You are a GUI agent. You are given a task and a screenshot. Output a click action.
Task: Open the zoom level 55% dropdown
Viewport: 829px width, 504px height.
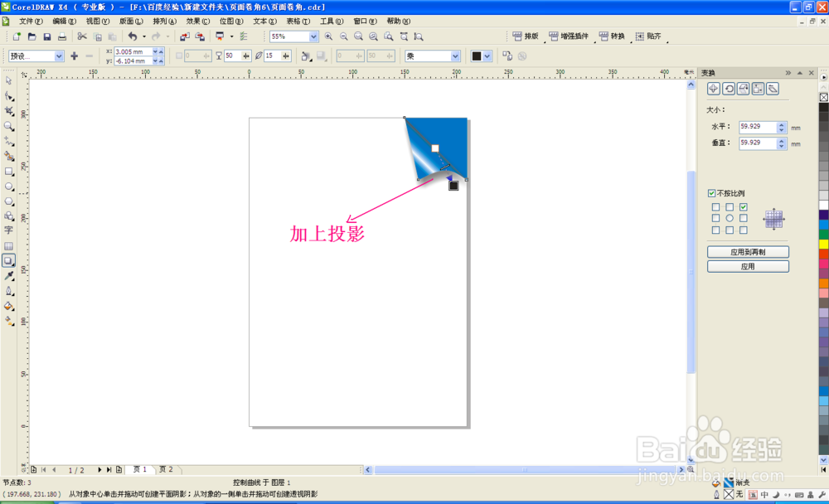(x=313, y=36)
